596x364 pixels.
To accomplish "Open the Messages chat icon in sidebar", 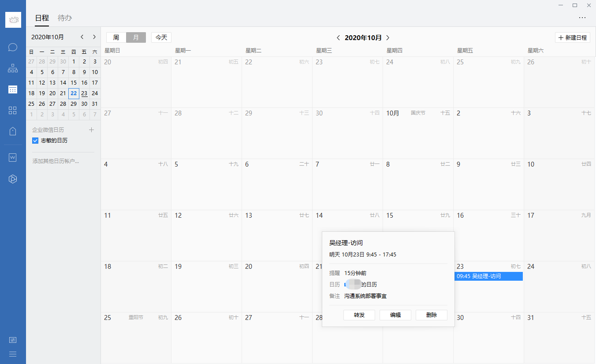I will 13,47.
